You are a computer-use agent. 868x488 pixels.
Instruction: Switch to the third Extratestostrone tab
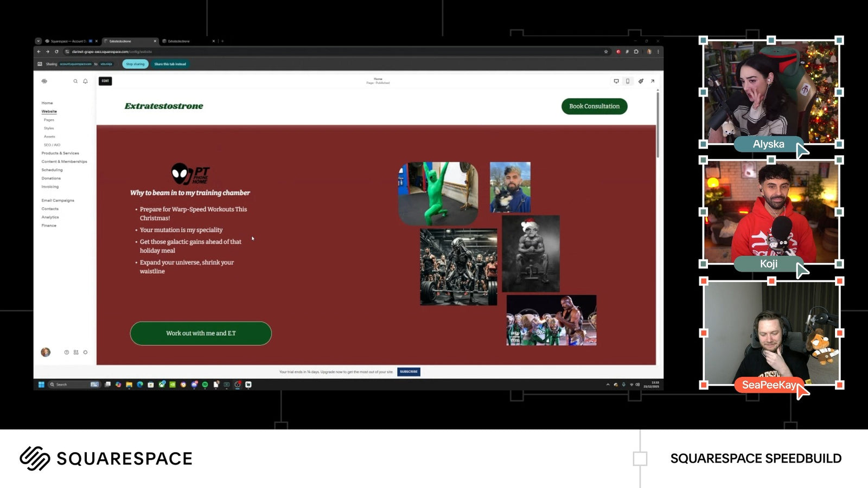point(188,41)
